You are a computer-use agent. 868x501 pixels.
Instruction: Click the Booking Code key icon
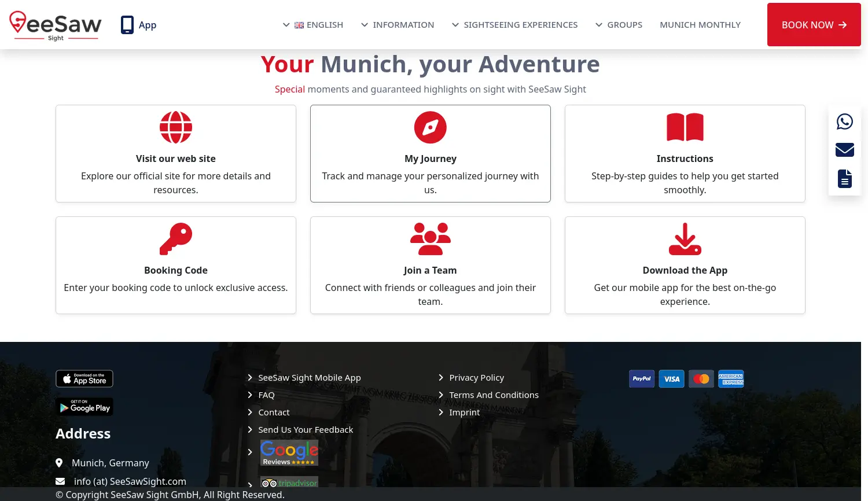coord(175,238)
